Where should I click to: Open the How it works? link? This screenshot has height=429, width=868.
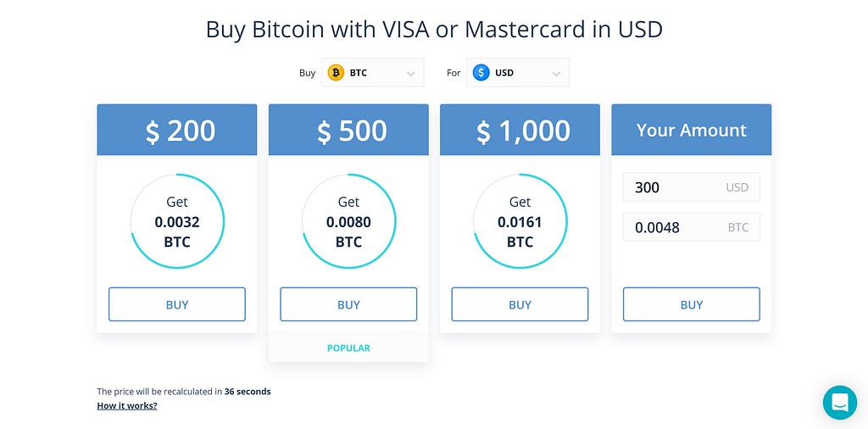(127, 406)
